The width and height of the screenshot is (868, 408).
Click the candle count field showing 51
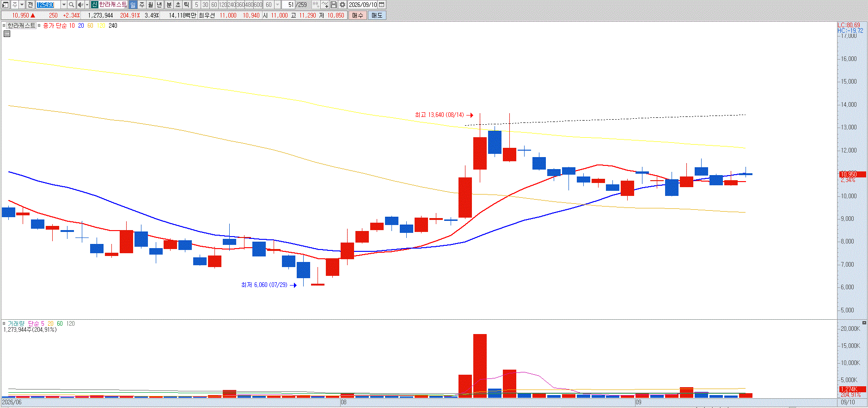pos(288,5)
